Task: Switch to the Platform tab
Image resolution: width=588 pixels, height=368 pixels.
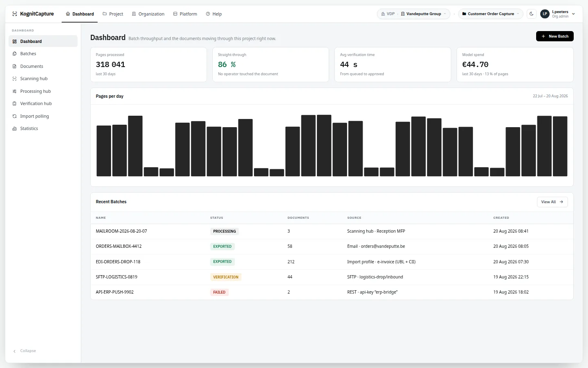Action: [x=185, y=14]
